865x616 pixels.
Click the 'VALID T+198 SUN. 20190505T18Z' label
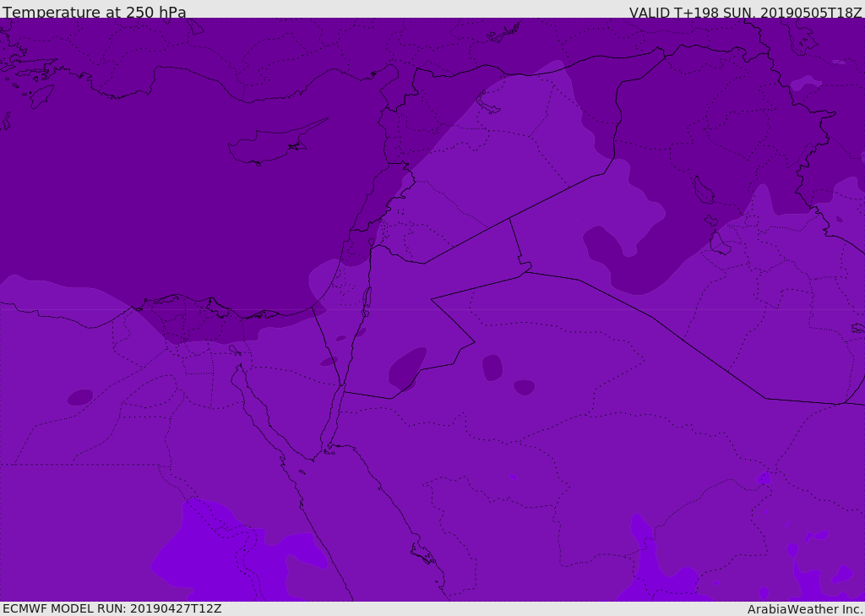point(745,13)
